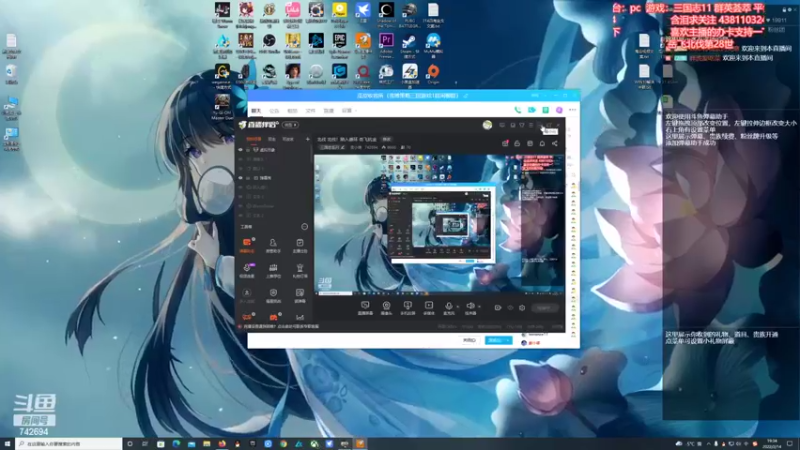Open Microsoft Edge from the taskbar
Screen dimensions: 800x450
coord(176,444)
